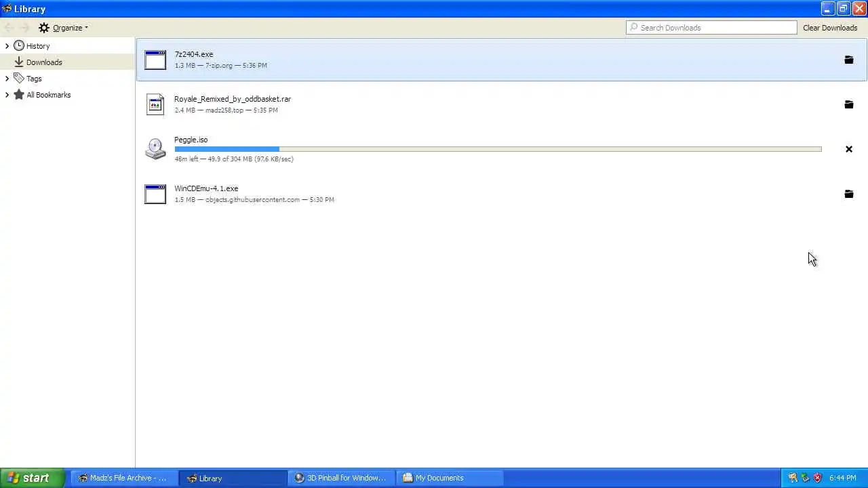
Task: Click the Tags icon in sidebar
Action: pos(19,79)
